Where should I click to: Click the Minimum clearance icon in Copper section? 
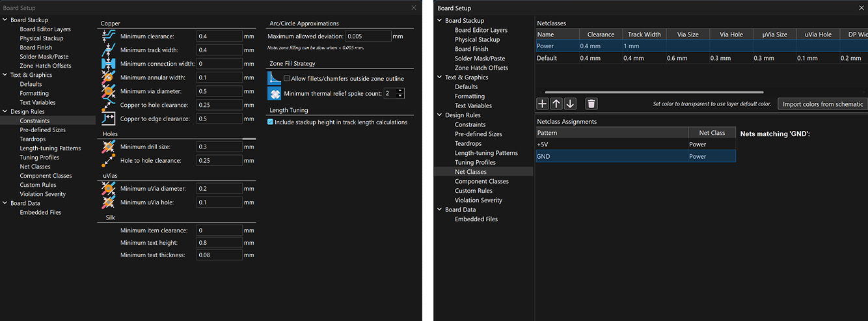(x=108, y=36)
